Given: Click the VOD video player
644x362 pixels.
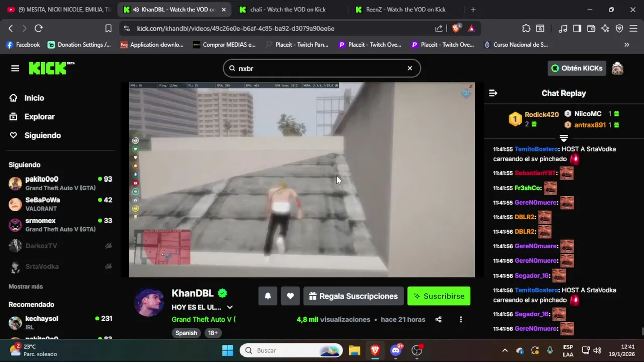Looking at the screenshot, I should [x=302, y=179].
